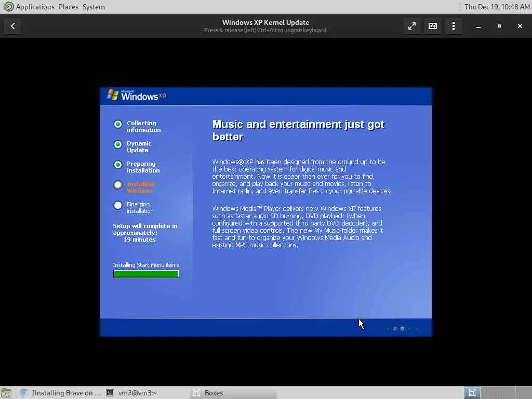This screenshot has height=399, width=532.
Task: Select the Boxes taskbar entry
Action: click(x=233, y=393)
